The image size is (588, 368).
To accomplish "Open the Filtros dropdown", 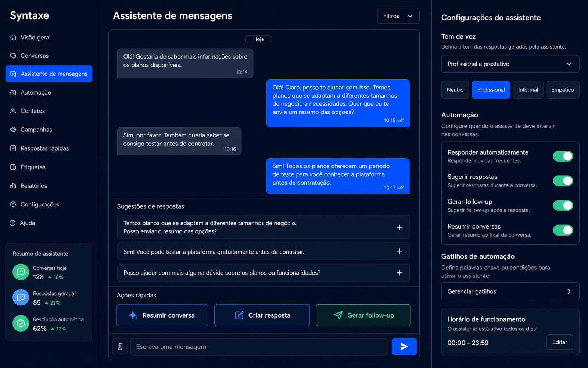I will coord(398,16).
